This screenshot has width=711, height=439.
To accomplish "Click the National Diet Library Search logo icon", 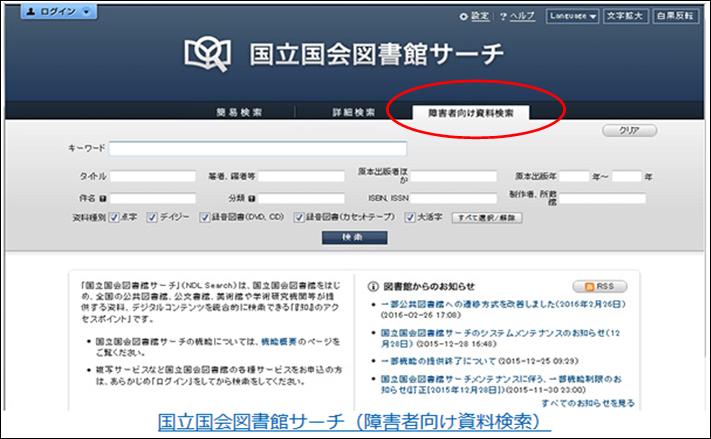I will click(208, 54).
